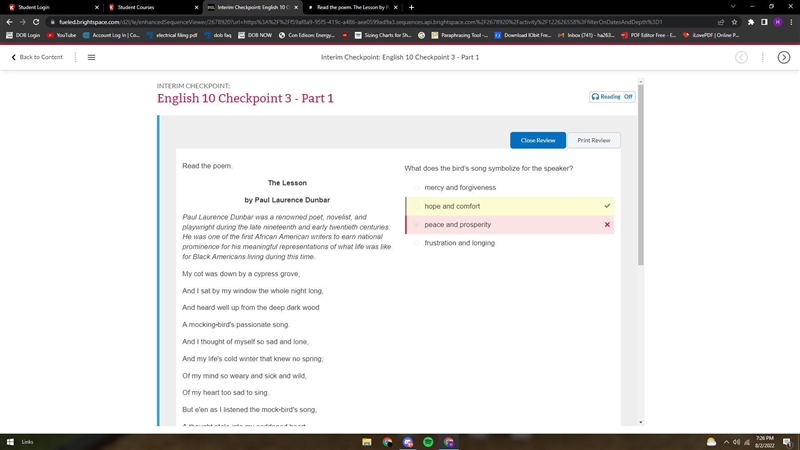Open the purple profile avatar

(778, 22)
